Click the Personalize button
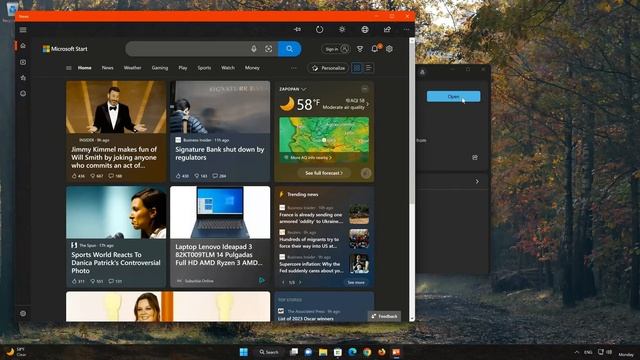This screenshot has height=360, width=640. click(328, 68)
